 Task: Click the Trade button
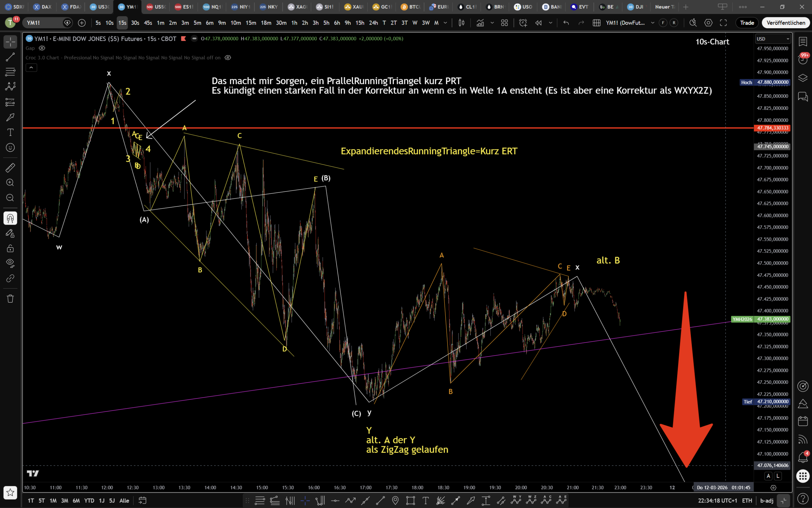(747, 23)
